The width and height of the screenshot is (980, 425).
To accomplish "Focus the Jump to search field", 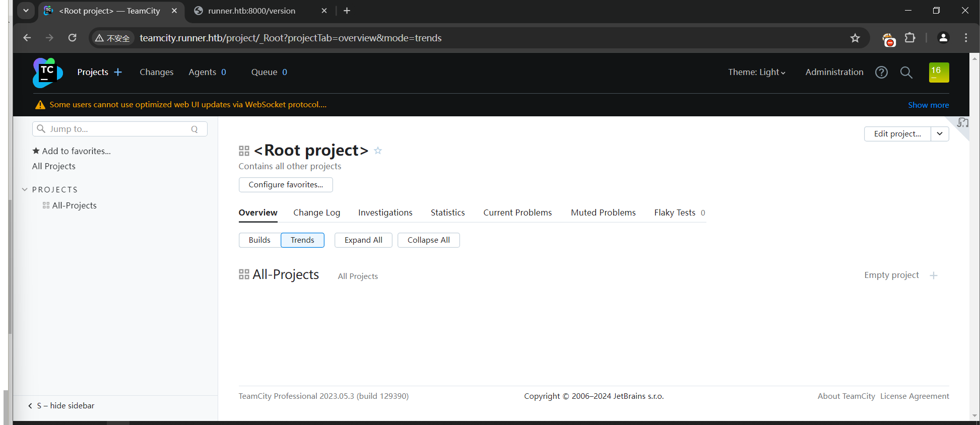I will [120, 129].
